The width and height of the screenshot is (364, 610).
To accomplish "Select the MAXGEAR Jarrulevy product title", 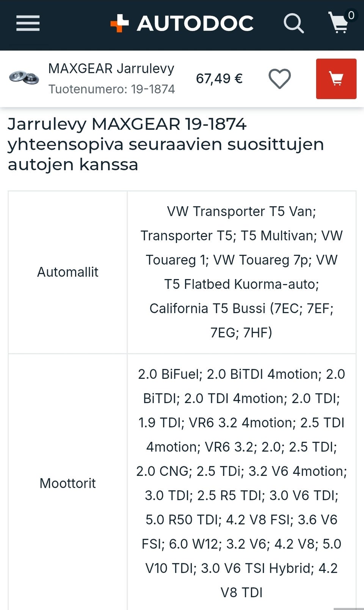I will 111,69.
